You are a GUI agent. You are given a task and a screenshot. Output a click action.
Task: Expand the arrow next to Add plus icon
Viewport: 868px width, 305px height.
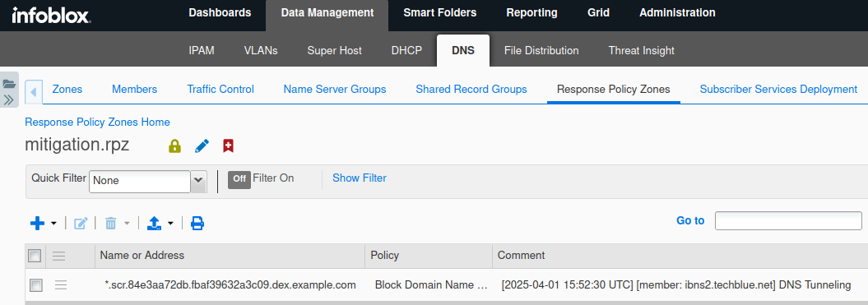pos(53,224)
